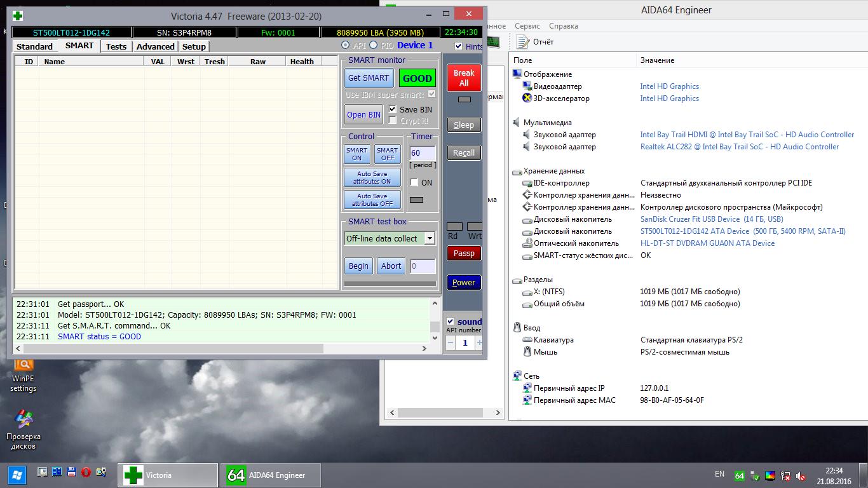Click the Sleep button

(464, 125)
